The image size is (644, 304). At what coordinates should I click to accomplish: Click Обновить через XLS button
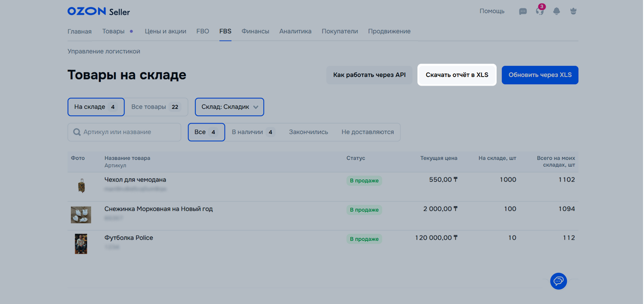point(540,75)
